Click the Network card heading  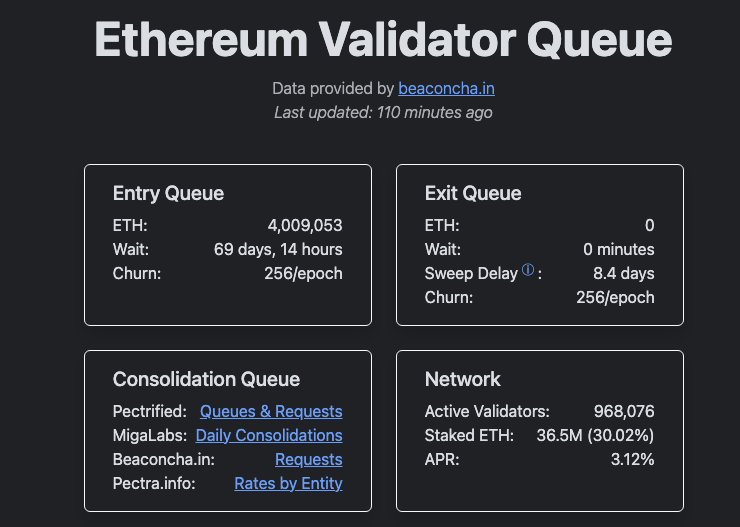pos(463,379)
